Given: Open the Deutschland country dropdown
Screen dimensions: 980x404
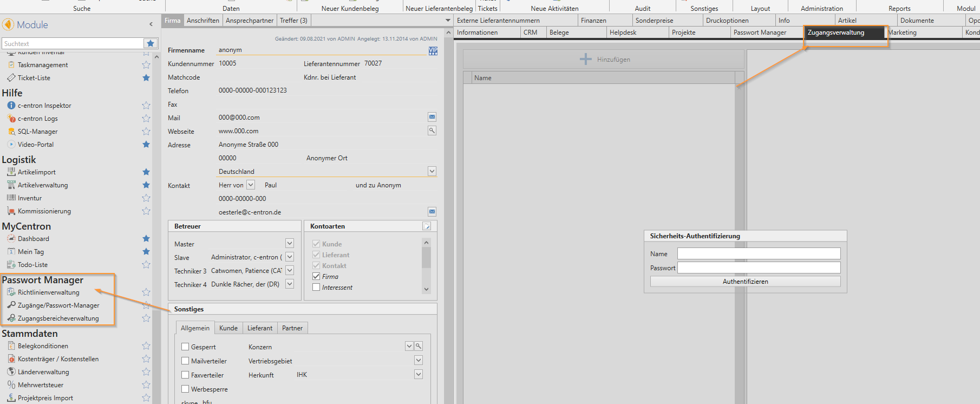Looking at the screenshot, I should pyautogui.click(x=432, y=171).
